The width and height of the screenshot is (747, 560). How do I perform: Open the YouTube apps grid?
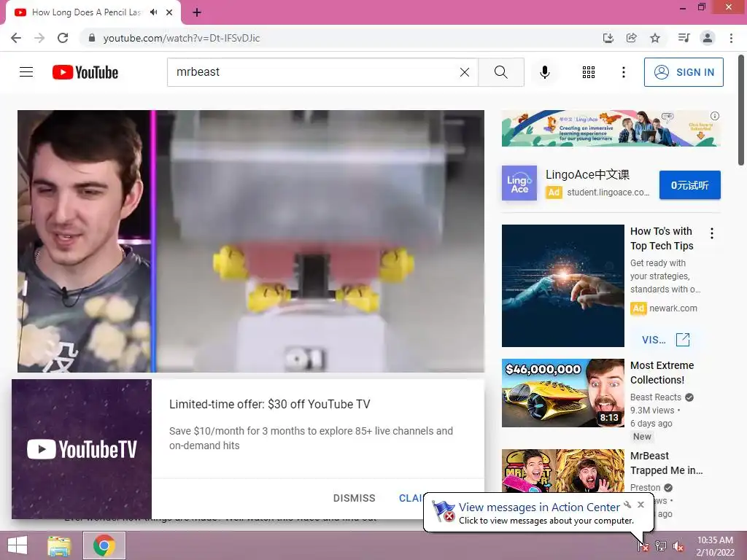[589, 72]
